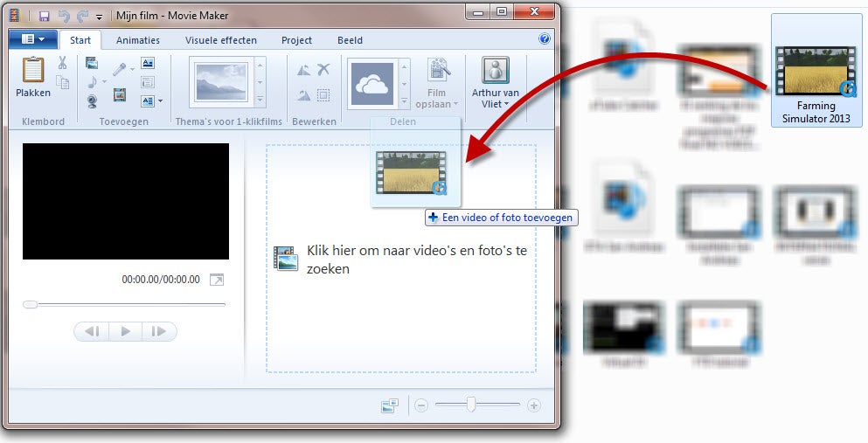Click the preview seek bar handle
The image size is (868, 443).
point(30,304)
